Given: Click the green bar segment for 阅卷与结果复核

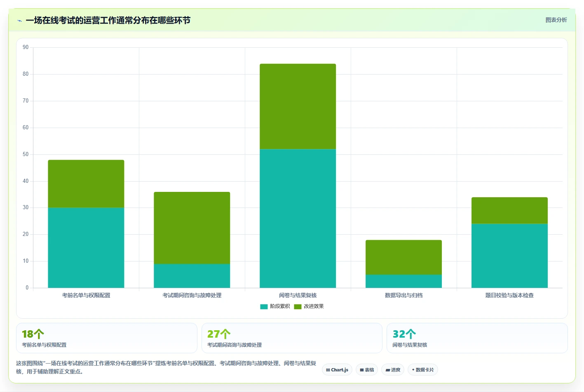Looking at the screenshot, I should 298,106.
